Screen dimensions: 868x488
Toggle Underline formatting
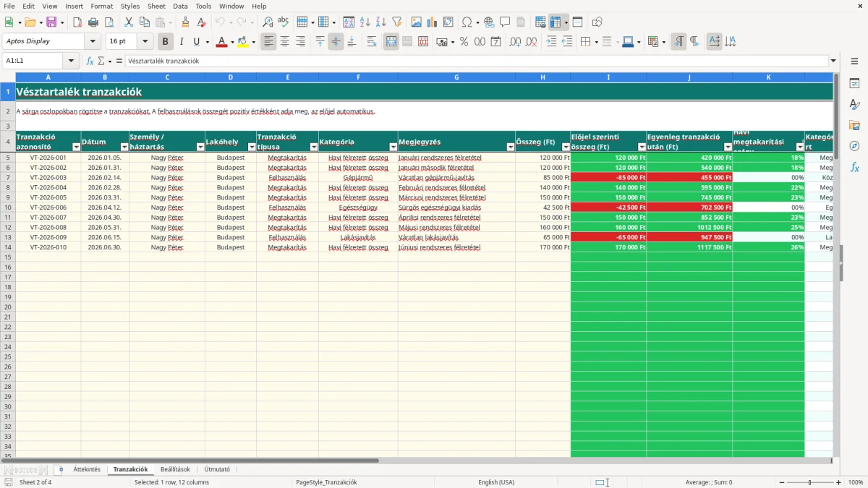click(x=196, y=42)
